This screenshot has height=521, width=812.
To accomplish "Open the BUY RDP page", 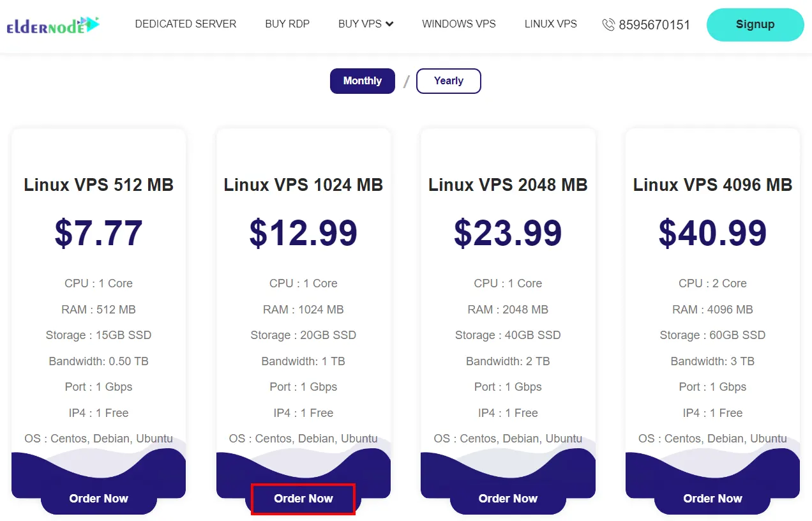I will click(x=287, y=24).
